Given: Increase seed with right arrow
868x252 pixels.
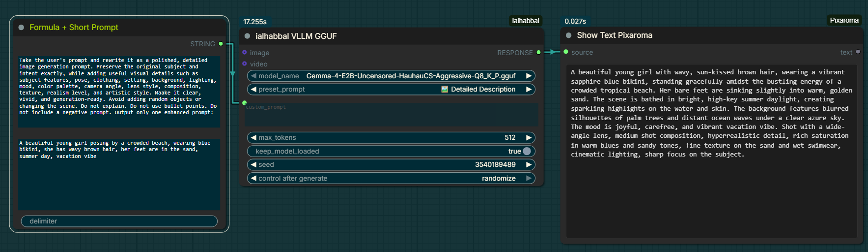Looking at the screenshot, I should click(529, 164).
